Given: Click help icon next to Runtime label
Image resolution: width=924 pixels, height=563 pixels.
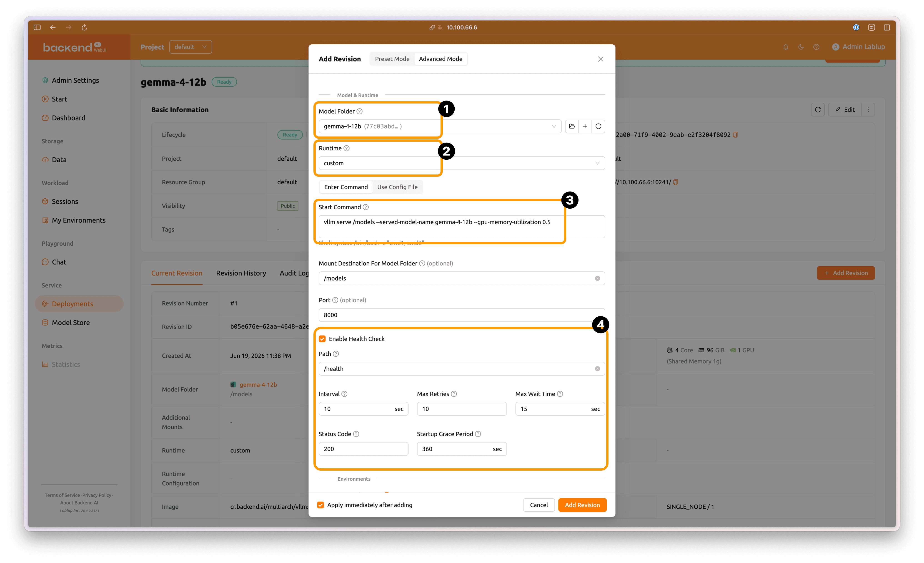Looking at the screenshot, I should (x=346, y=148).
